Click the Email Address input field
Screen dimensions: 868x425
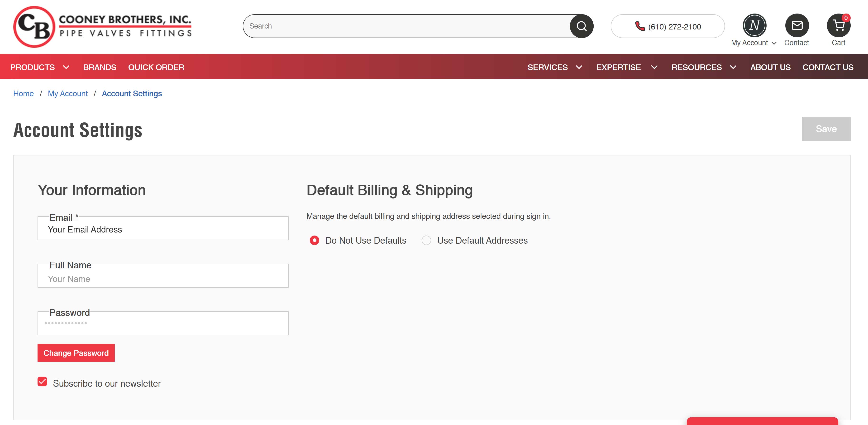tap(163, 229)
